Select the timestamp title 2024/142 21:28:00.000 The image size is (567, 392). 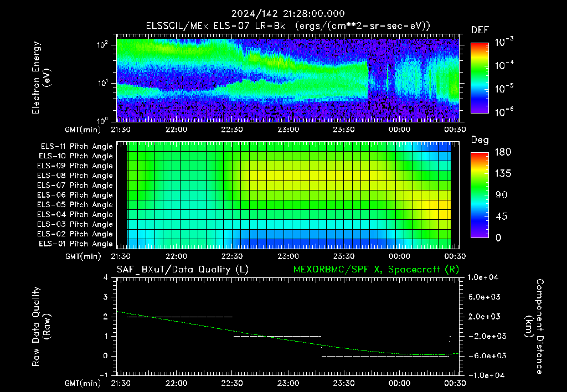click(x=288, y=14)
